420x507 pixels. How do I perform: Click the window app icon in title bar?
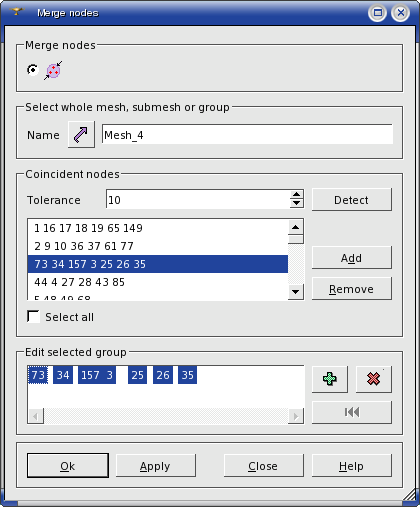coord(17,12)
